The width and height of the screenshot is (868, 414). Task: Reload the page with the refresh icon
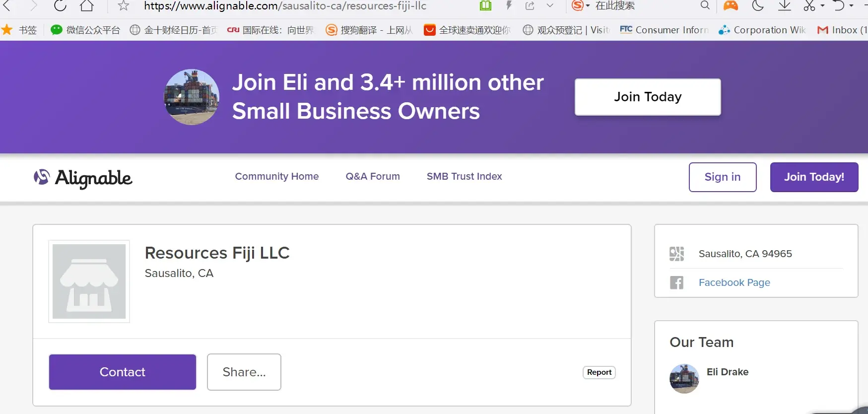[x=60, y=5]
